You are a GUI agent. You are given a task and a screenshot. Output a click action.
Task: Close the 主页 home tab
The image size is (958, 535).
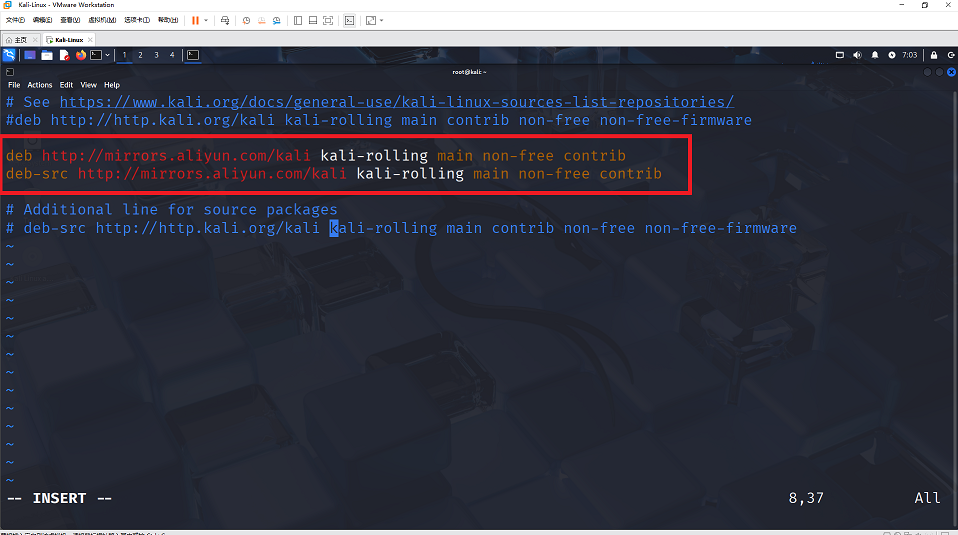point(35,40)
